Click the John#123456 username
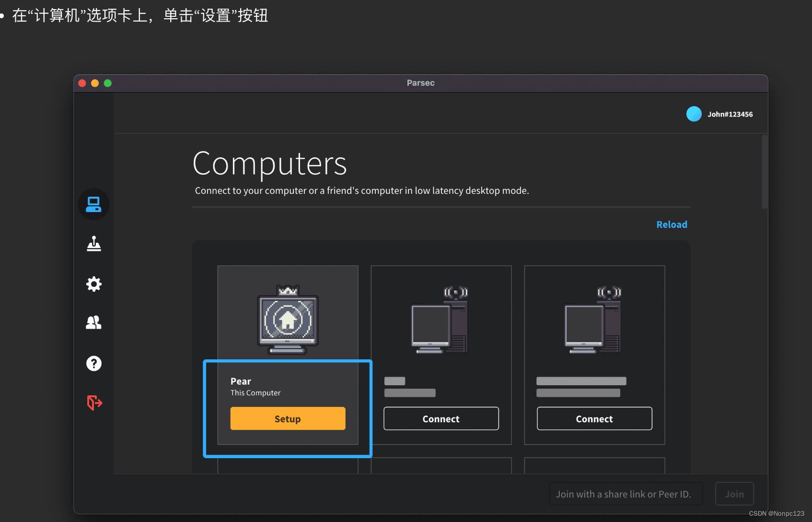Viewport: 812px width, 522px height. [730, 114]
